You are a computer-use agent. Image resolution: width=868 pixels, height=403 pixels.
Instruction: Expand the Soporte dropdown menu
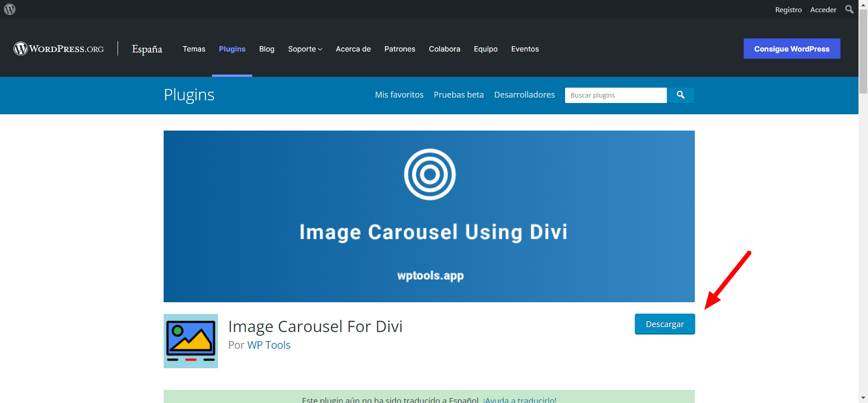(305, 49)
